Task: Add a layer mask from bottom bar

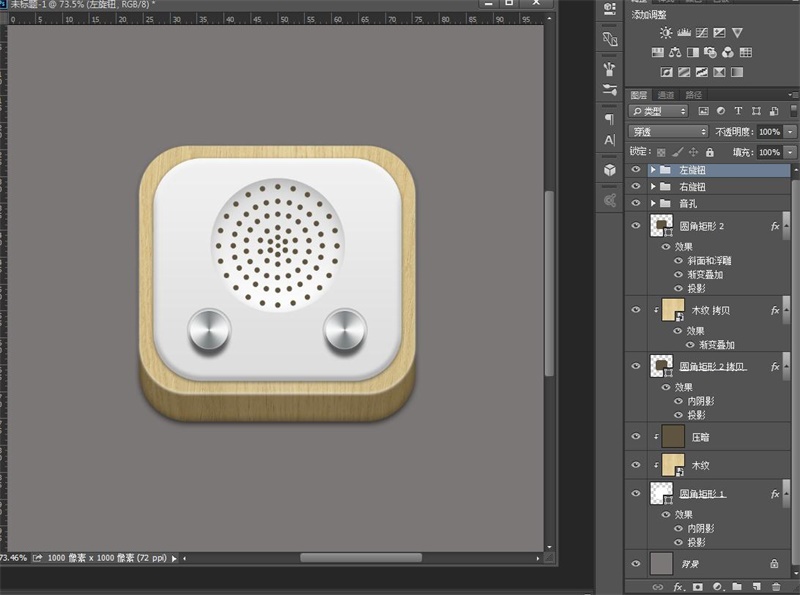Action: [698, 587]
